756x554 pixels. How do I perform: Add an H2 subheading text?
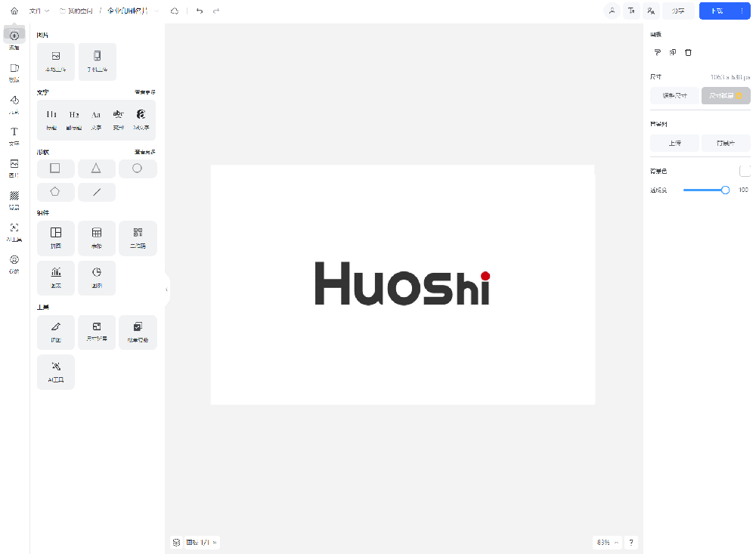pyautogui.click(x=74, y=119)
